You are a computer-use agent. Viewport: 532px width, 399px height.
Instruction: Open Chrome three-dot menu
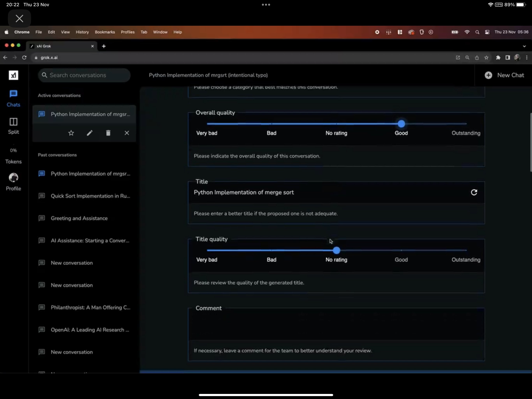coord(527,57)
